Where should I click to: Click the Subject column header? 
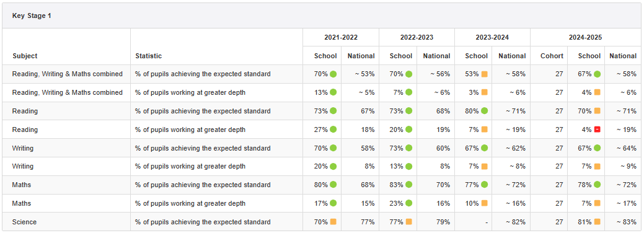pyautogui.click(x=25, y=56)
